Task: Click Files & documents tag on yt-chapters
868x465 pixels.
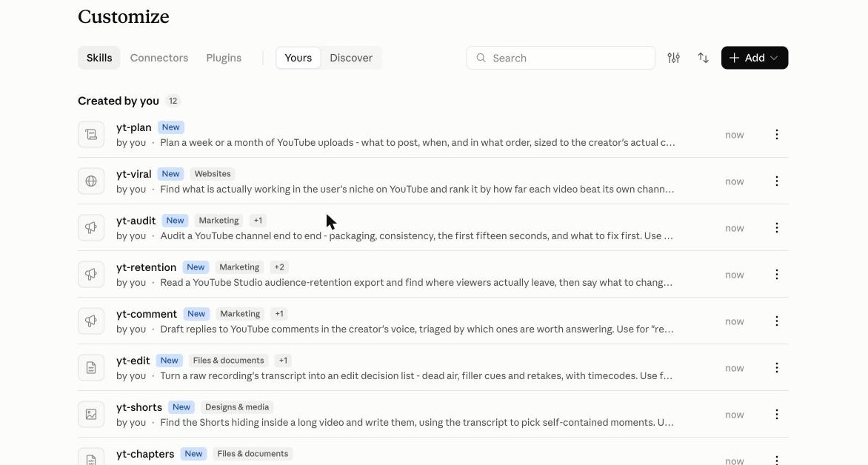Action: pyautogui.click(x=253, y=454)
